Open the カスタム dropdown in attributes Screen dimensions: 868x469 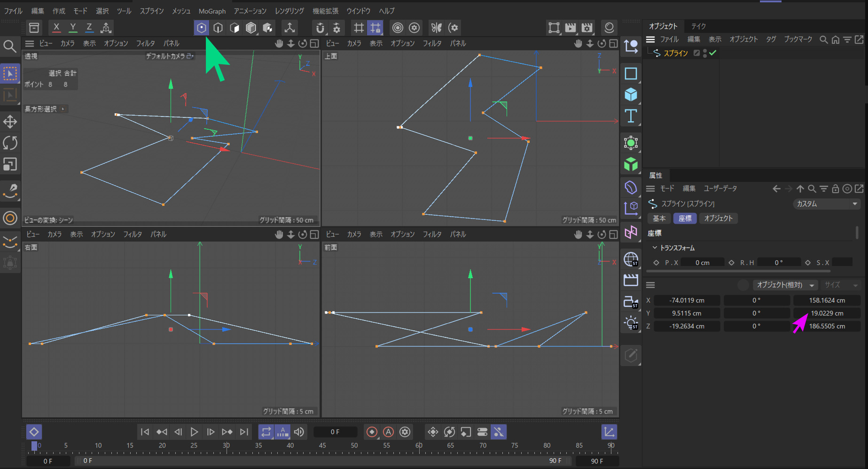coord(827,204)
